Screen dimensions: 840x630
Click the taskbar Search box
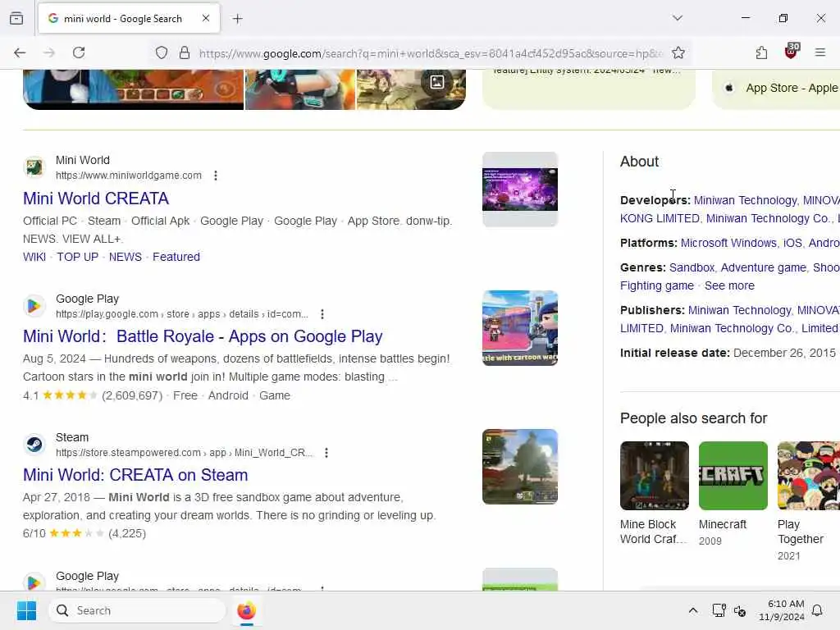137,610
